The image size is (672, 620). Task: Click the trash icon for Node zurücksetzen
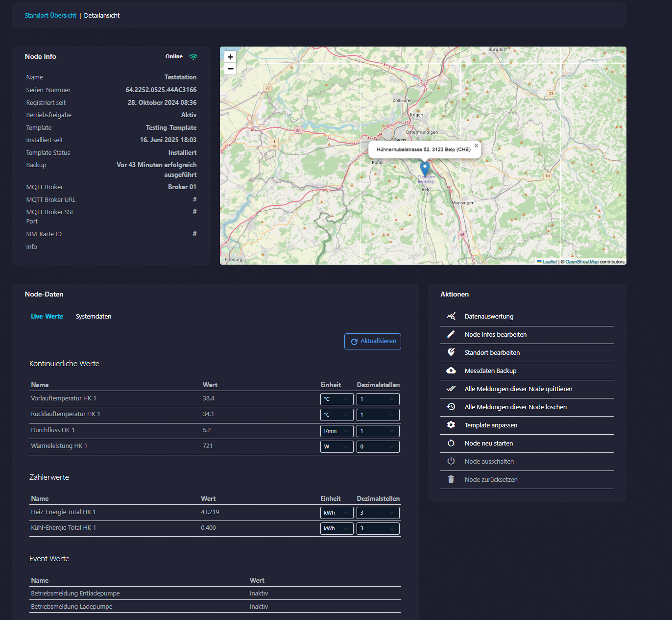pyautogui.click(x=451, y=479)
